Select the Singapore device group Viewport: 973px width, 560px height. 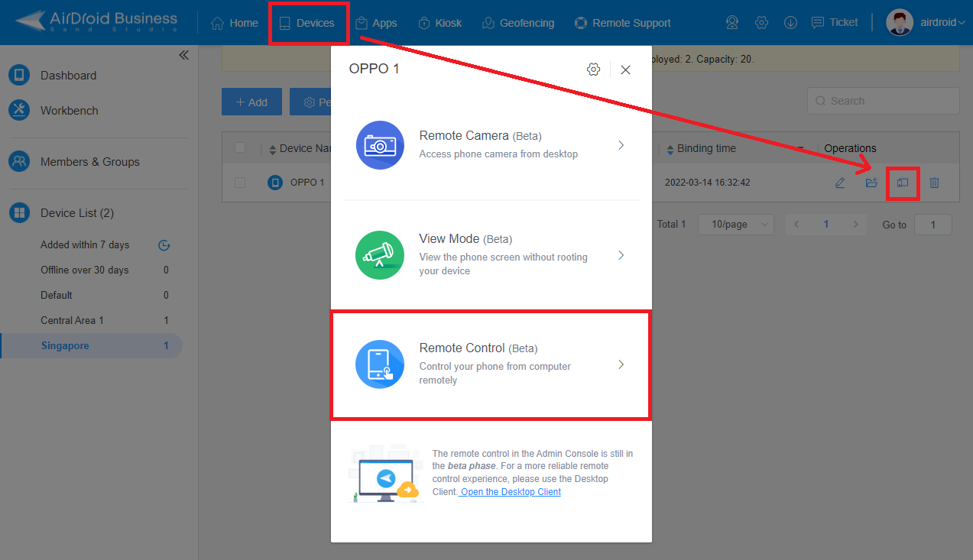(91, 346)
